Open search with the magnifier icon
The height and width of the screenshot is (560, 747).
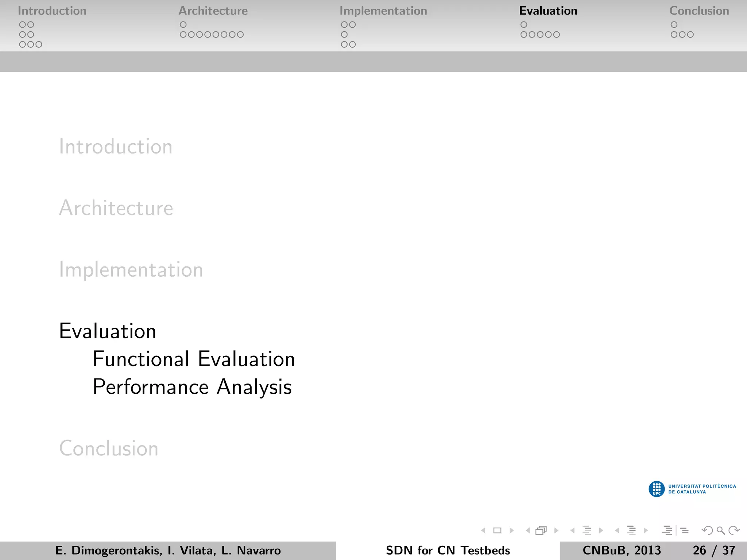tap(721, 530)
